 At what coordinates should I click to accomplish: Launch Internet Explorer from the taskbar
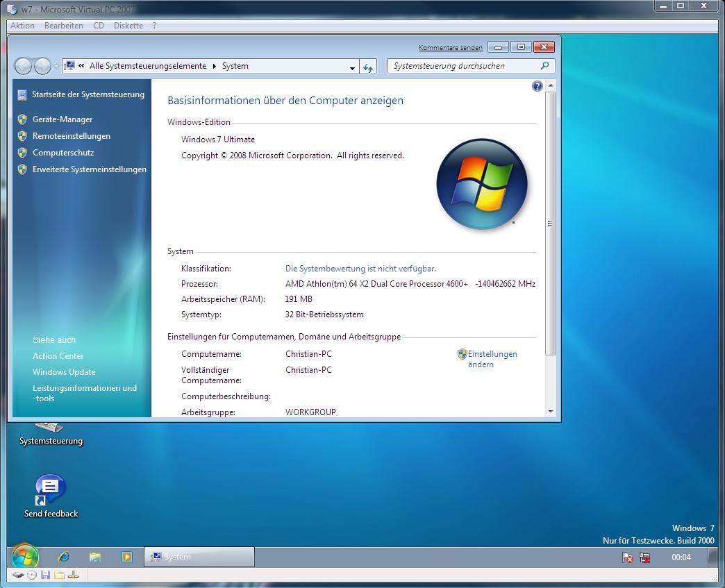[x=63, y=557]
